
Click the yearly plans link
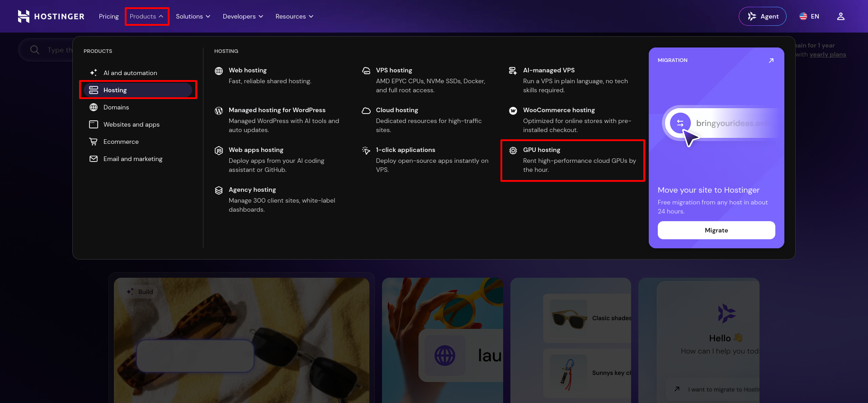(828, 55)
